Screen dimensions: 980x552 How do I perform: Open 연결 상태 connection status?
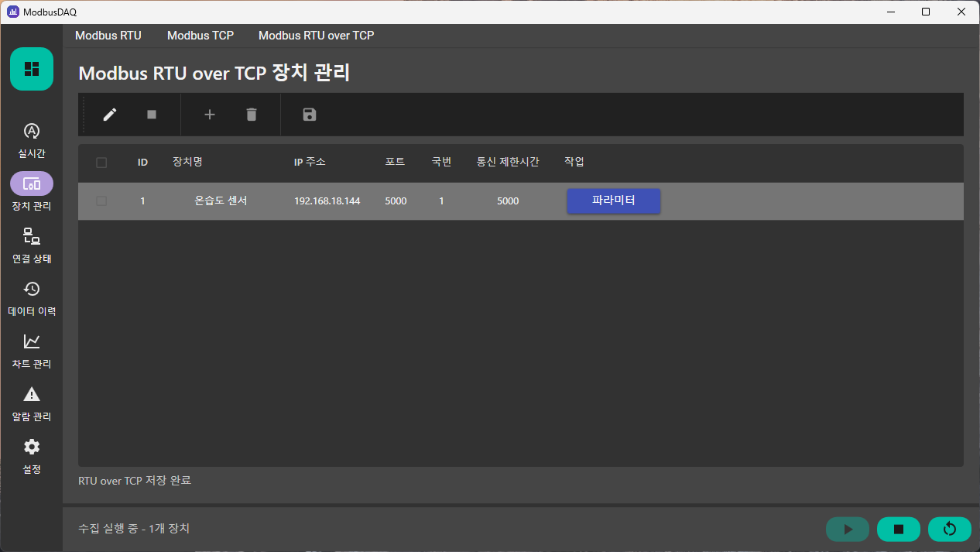pyautogui.click(x=32, y=245)
